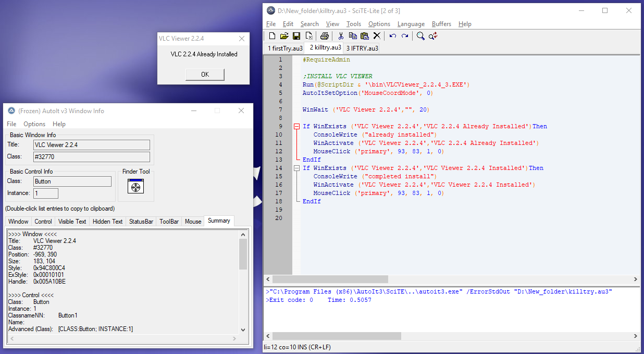The image size is (644, 354).
Task: Click the Finder Tool crosshair icon
Action: point(135,187)
